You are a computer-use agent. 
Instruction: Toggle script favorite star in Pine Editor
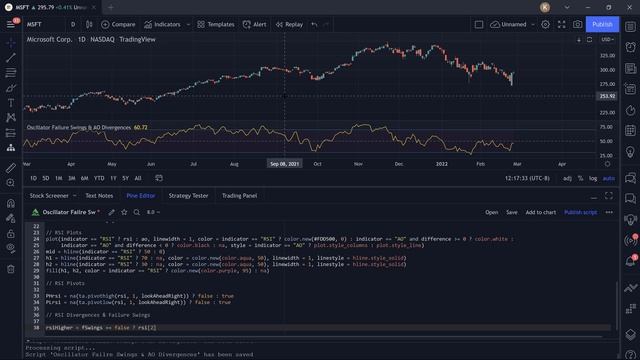(x=124, y=212)
